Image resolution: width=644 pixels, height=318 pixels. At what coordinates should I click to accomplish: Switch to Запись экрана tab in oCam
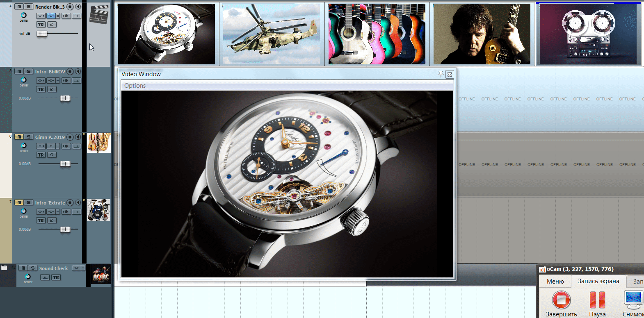598,281
